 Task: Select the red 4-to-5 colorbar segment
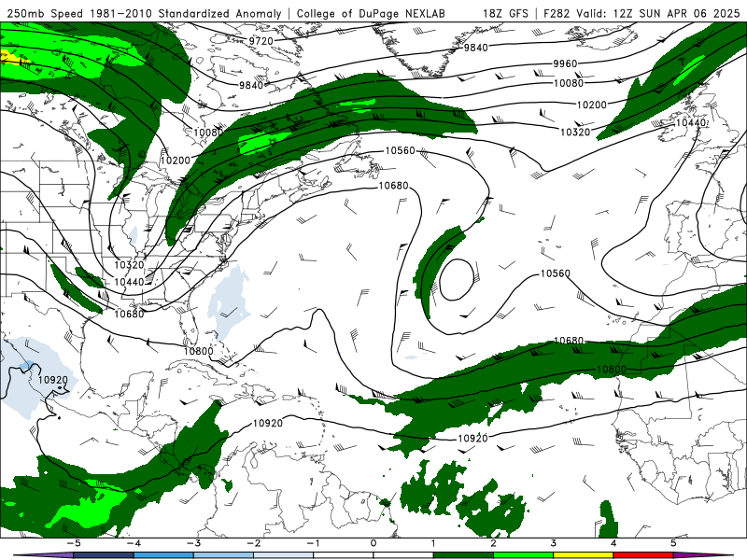pyautogui.click(x=643, y=555)
